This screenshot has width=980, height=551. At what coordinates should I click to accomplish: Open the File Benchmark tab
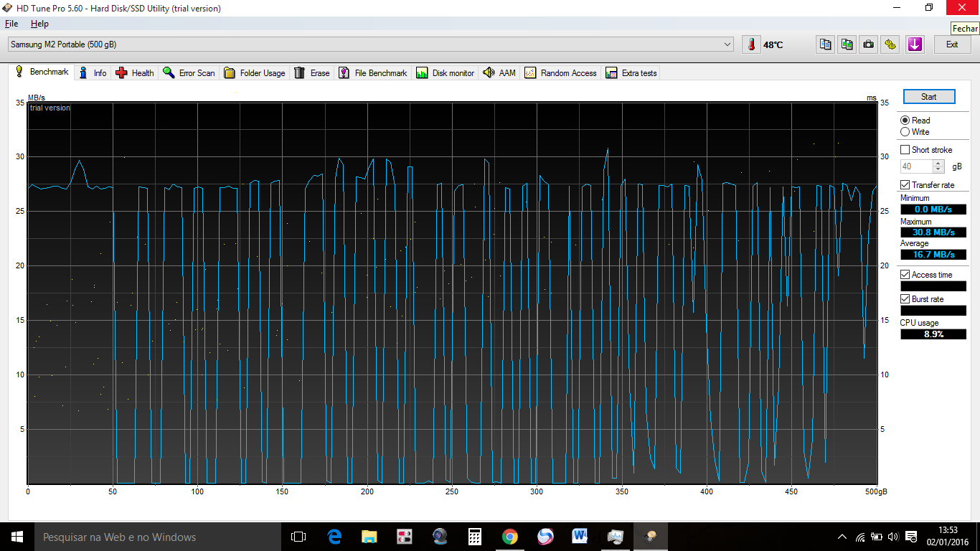373,73
